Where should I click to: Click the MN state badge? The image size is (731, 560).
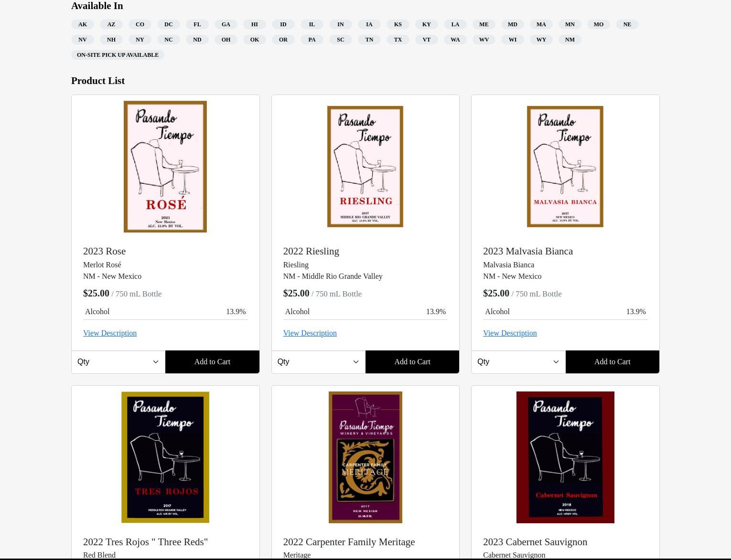pos(570,24)
